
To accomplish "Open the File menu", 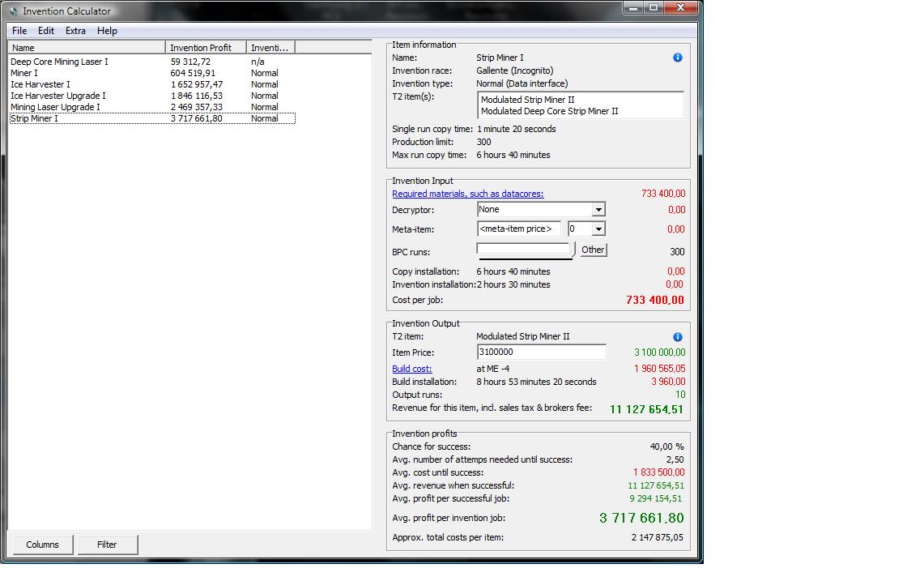I will [19, 31].
